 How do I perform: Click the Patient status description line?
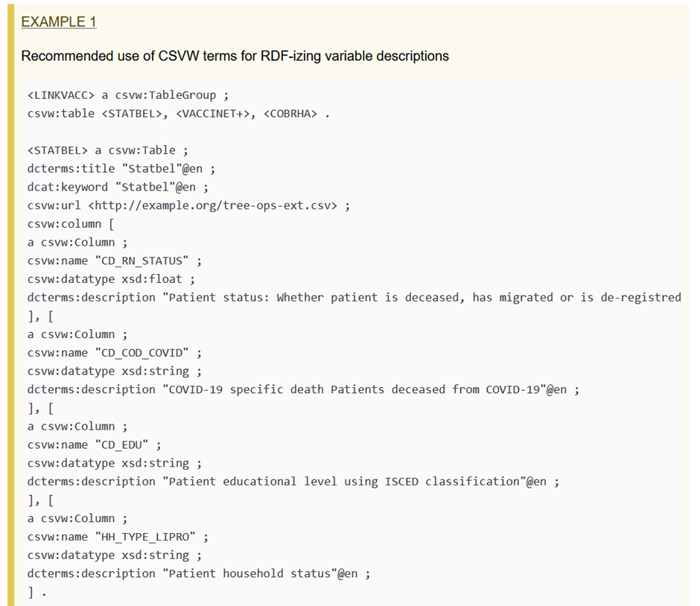[x=354, y=298]
